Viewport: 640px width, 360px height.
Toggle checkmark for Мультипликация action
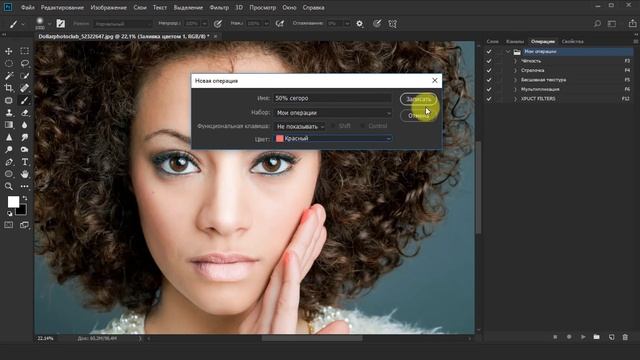tap(489, 89)
